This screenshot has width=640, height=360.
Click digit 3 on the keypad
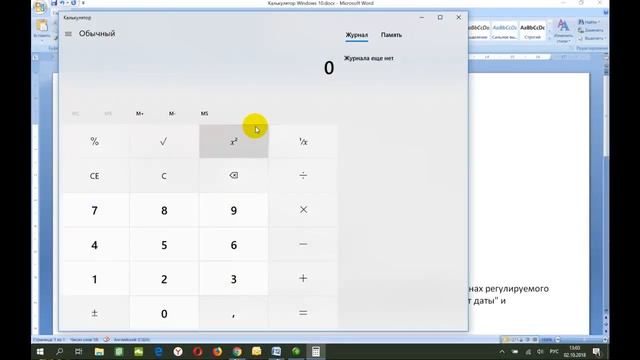pyautogui.click(x=233, y=278)
